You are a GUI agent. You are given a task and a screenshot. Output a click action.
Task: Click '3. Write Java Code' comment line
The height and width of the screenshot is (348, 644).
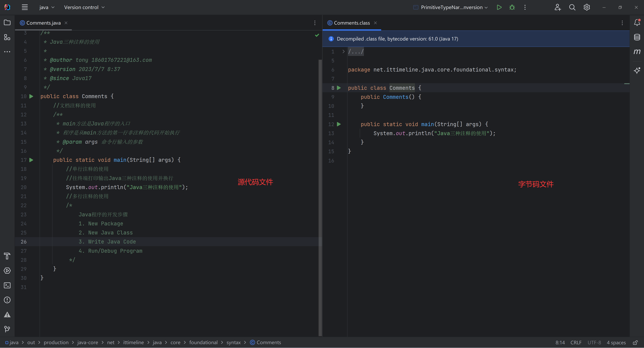107,242
